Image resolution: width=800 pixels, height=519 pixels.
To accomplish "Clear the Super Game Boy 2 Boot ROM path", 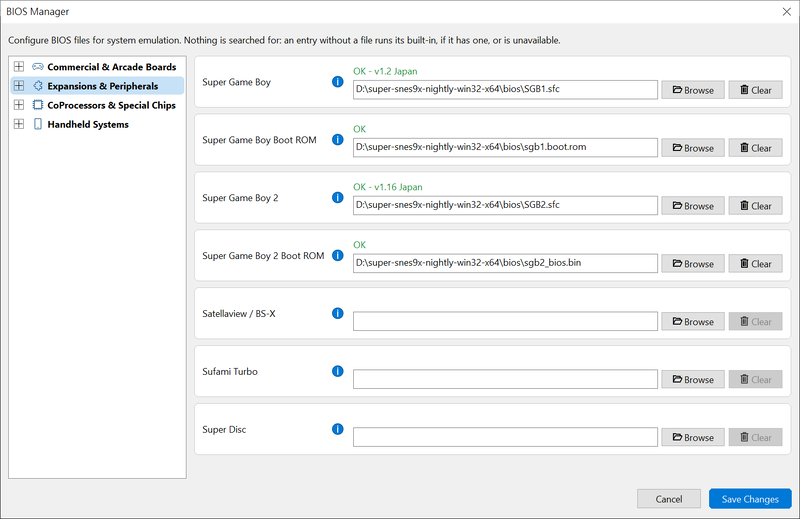I will (x=755, y=264).
